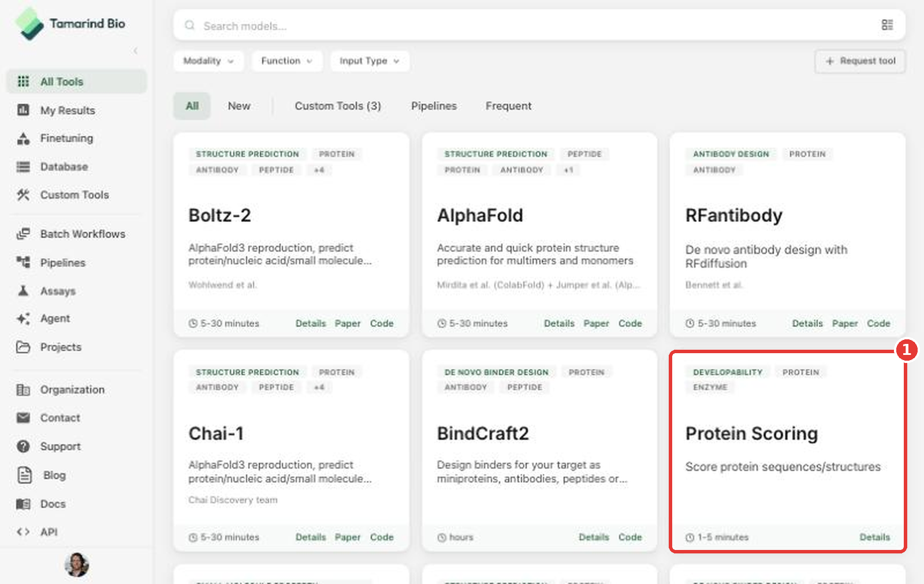Open Protein Scoring Details link
924x584 pixels.
875,537
